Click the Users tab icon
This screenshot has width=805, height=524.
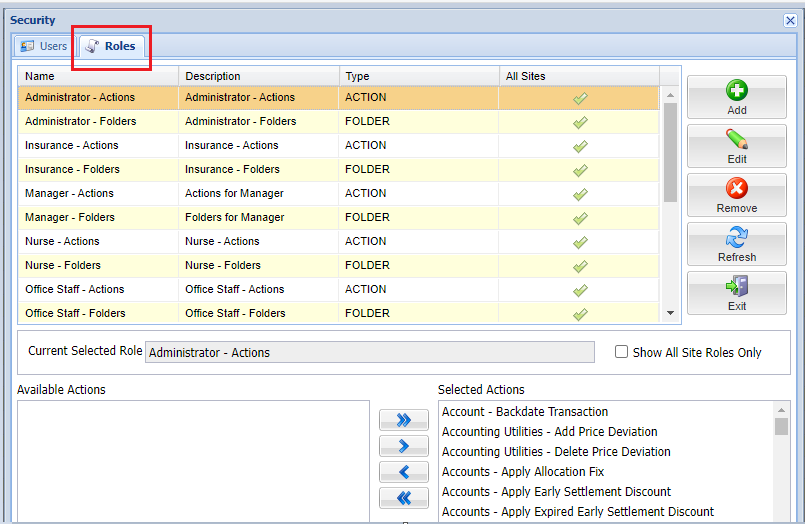pyautogui.click(x=27, y=46)
